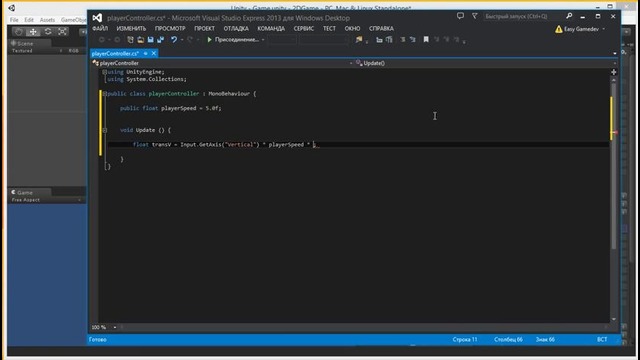Select the Hand tool in Unity toolbar
Image resolution: width=640 pixels, height=360 pixels.
(18, 32)
